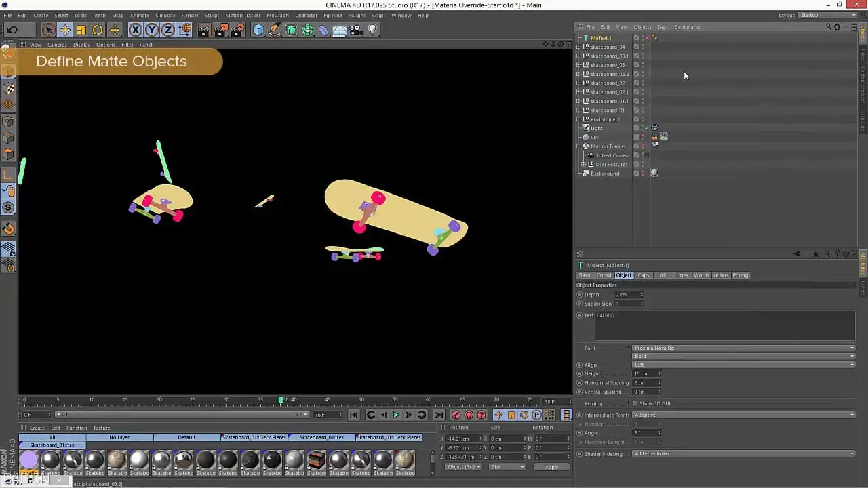Image resolution: width=868 pixels, height=488 pixels.
Task: Open the Align dropdown
Action: (743, 365)
